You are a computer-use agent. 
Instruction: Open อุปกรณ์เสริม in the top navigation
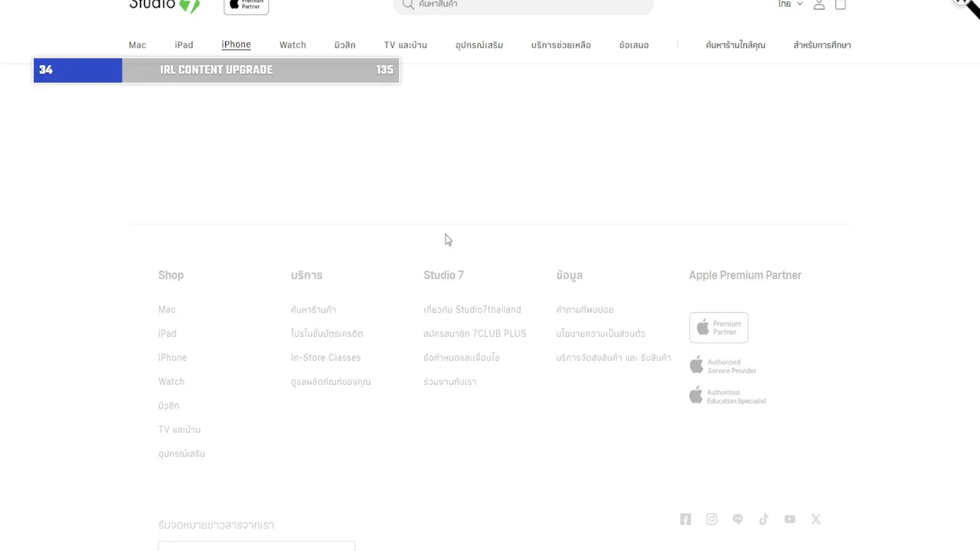pos(479,45)
